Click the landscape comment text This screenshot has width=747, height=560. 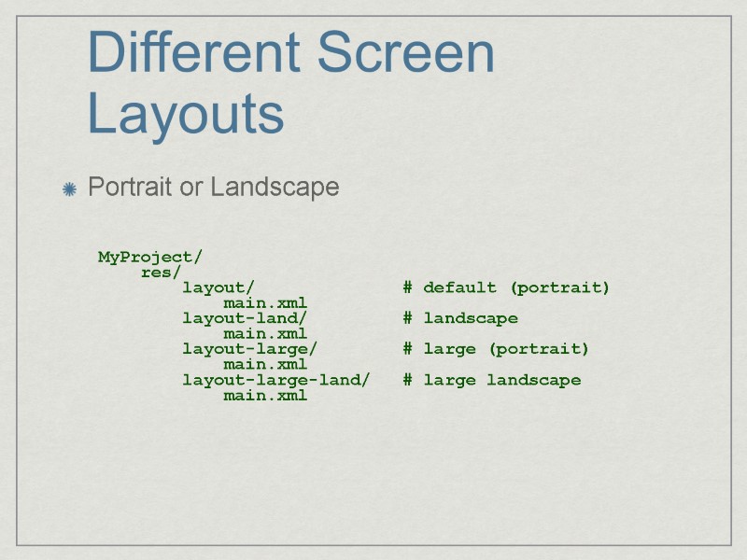pyautogui.click(x=461, y=317)
